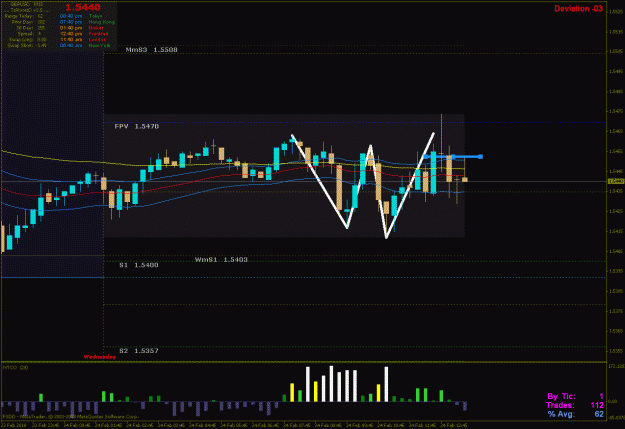Click the MetaQuotes Software Corp. copyright text

(71, 416)
